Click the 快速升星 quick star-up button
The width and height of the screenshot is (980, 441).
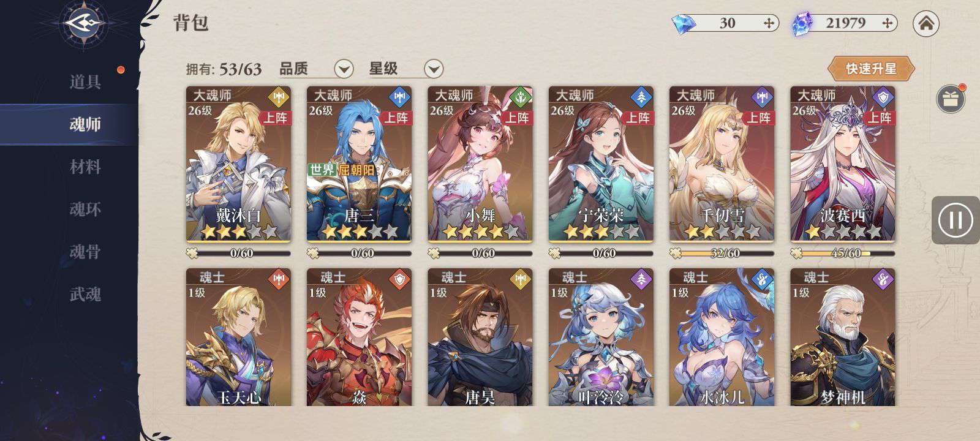click(x=871, y=69)
